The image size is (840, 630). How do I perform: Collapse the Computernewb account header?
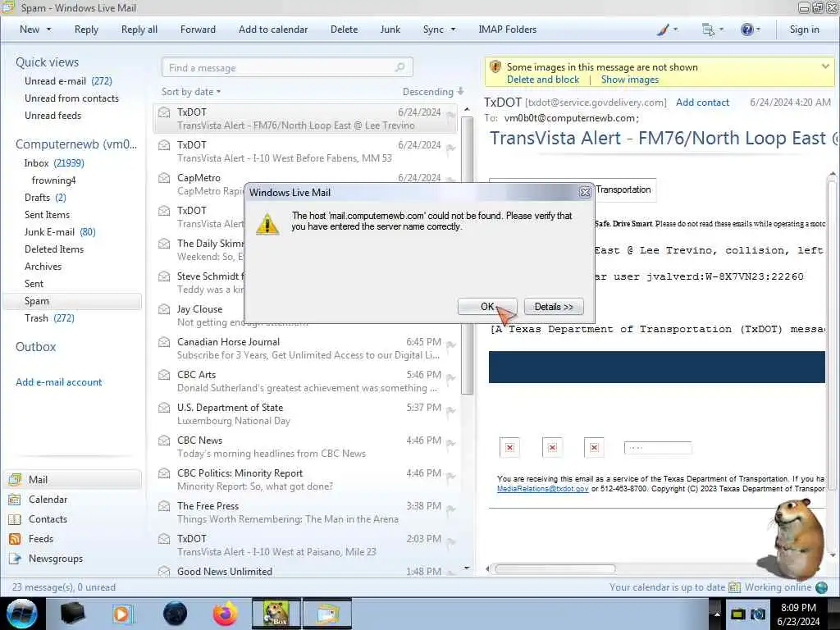[76, 144]
